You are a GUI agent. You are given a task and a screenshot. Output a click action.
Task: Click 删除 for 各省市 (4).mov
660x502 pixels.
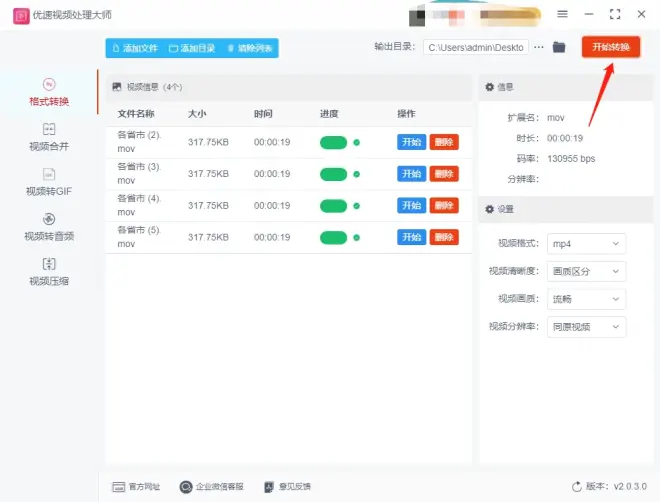tap(444, 205)
